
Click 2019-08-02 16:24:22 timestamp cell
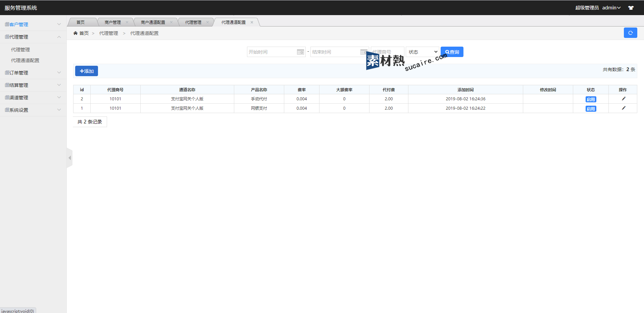click(465, 108)
